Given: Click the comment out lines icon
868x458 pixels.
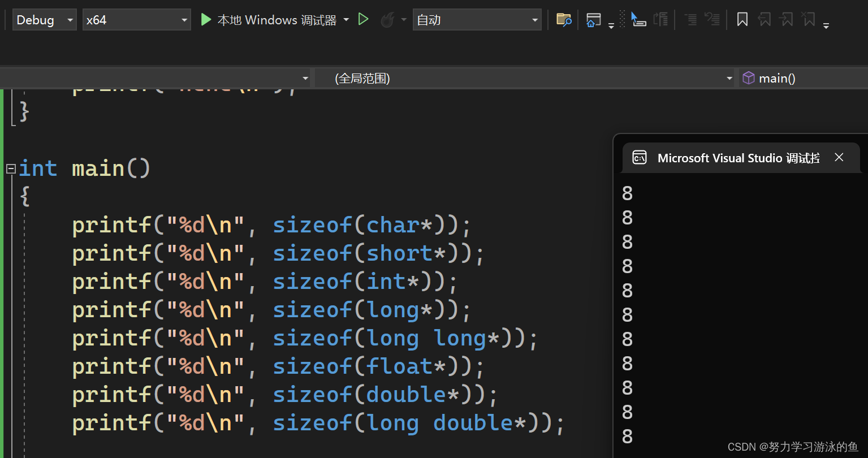Looking at the screenshot, I should 690,20.
